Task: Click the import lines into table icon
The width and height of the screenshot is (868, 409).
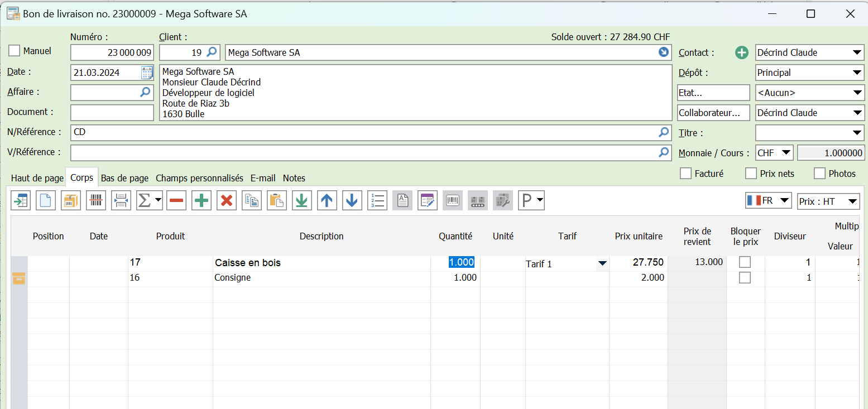Action: [x=21, y=200]
